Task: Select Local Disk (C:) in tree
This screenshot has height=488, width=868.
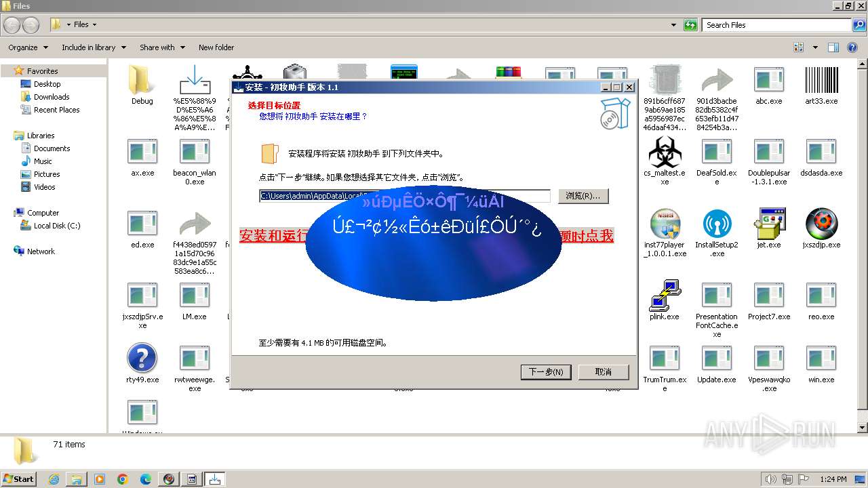Action: tap(57, 226)
